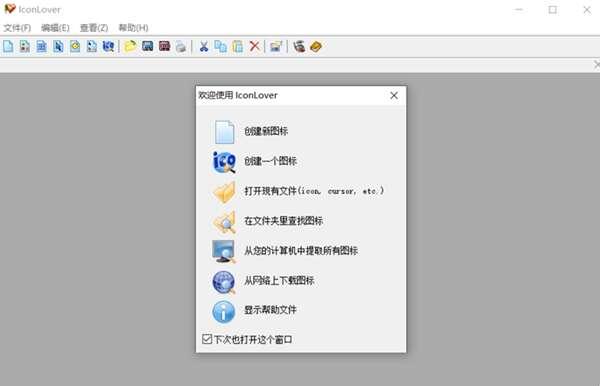Click the image picture toolbar icon

click(276, 46)
